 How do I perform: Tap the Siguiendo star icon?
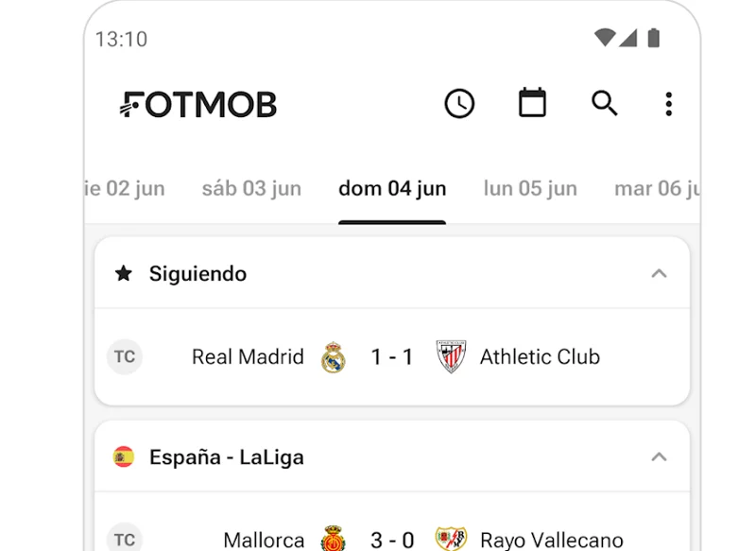(124, 273)
